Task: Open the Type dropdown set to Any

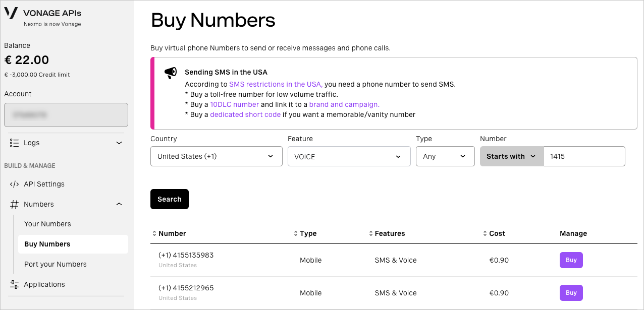Action: click(x=445, y=156)
